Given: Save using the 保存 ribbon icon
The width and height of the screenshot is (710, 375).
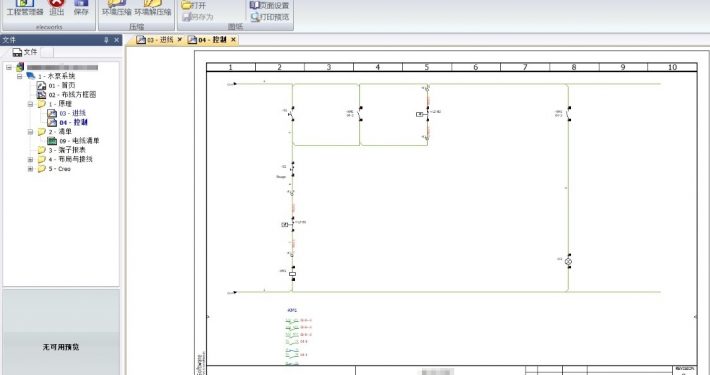Looking at the screenshot, I should tap(81, 8).
